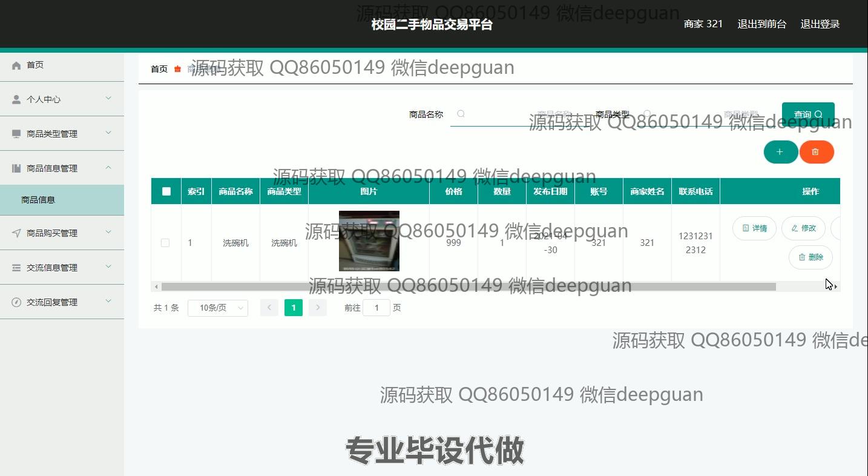Expand the 商品类型管理 chevron
The height and width of the screenshot is (476, 868).
point(108,133)
